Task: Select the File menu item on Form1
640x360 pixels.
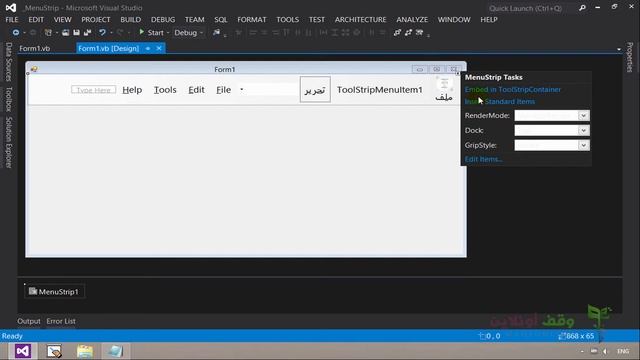Action: [223, 90]
